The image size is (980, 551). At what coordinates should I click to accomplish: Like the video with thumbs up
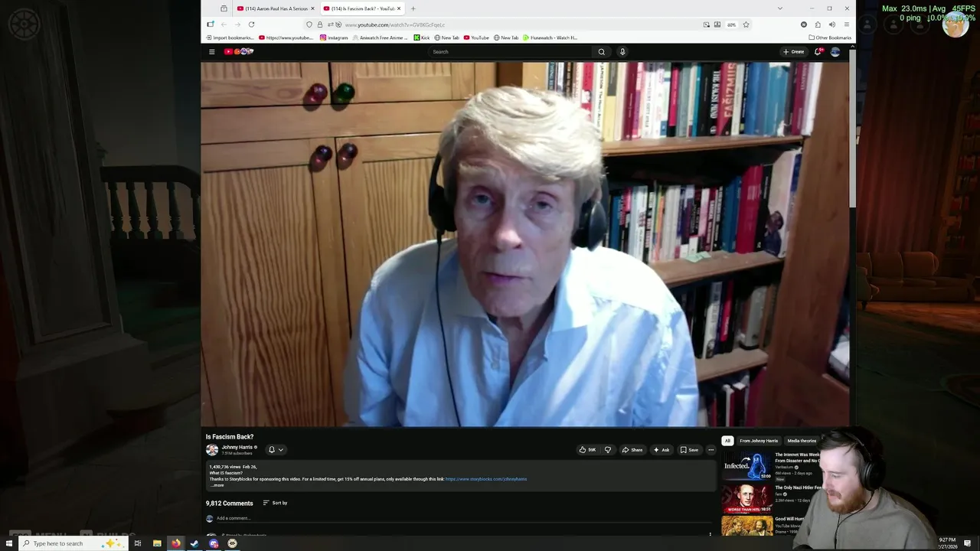point(588,450)
